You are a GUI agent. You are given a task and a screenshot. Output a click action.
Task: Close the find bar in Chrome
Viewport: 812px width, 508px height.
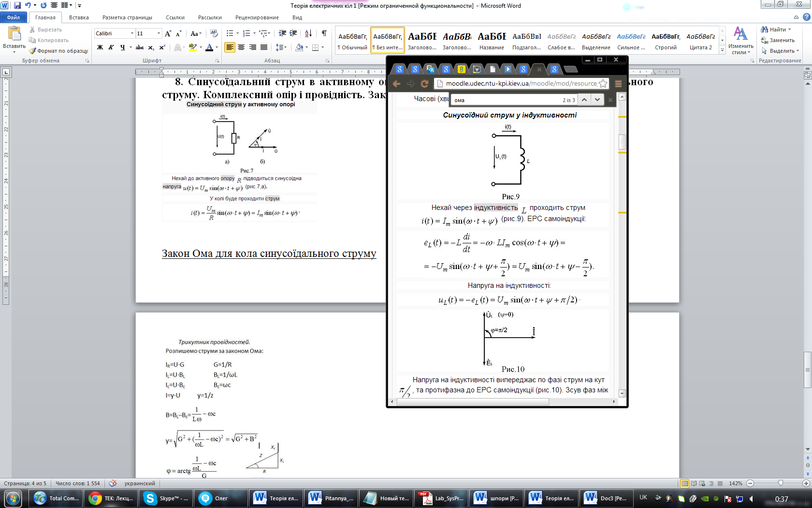pyautogui.click(x=610, y=100)
